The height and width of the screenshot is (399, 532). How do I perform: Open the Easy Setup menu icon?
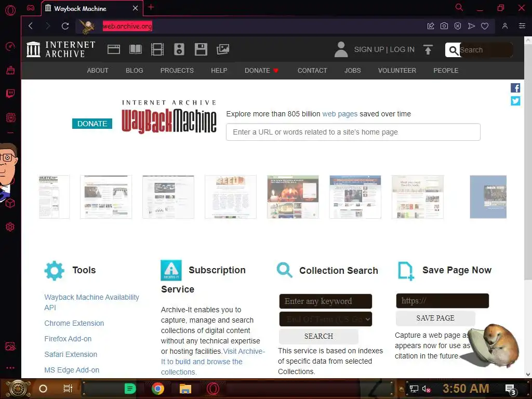click(522, 26)
